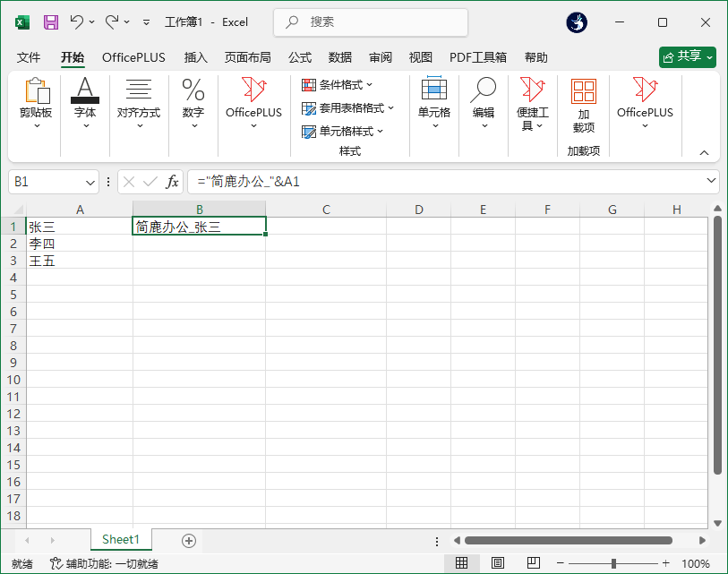728x574 pixels.
Task: Switch to Page Layout view icon
Action: click(497, 562)
